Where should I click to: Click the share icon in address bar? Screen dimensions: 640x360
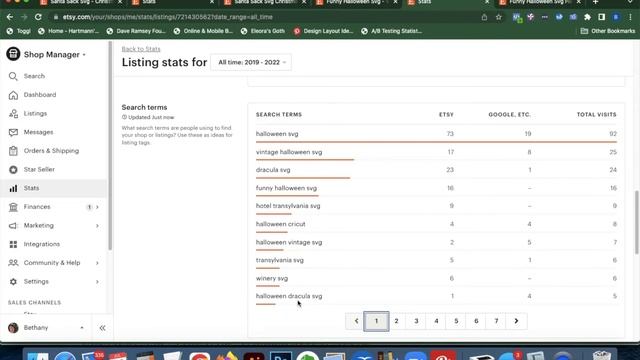click(x=484, y=17)
